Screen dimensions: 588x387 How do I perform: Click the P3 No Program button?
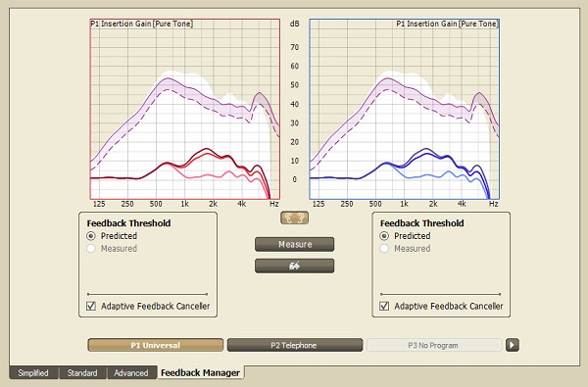coord(434,345)
